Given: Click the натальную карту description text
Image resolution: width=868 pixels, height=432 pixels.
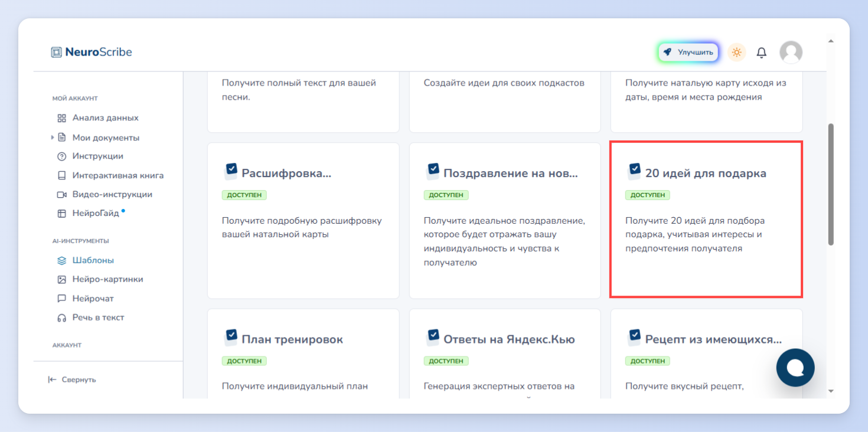Looking at the screenshot, I should (x=706, y=90).
